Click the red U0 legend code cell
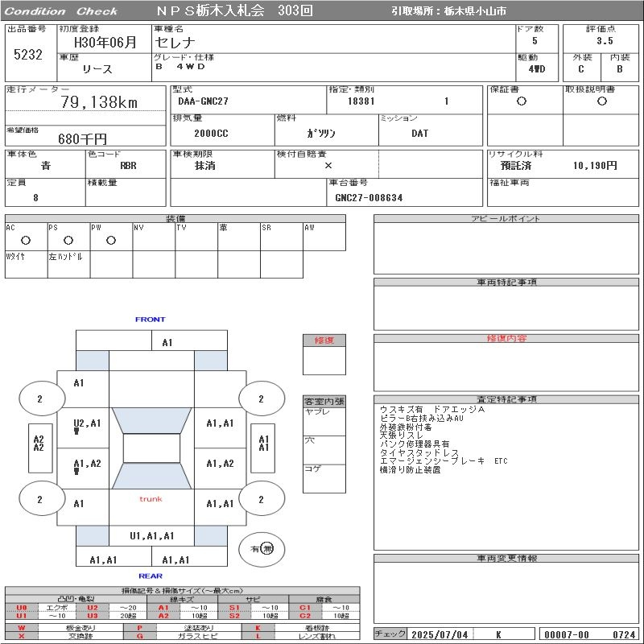 point(22,608)
